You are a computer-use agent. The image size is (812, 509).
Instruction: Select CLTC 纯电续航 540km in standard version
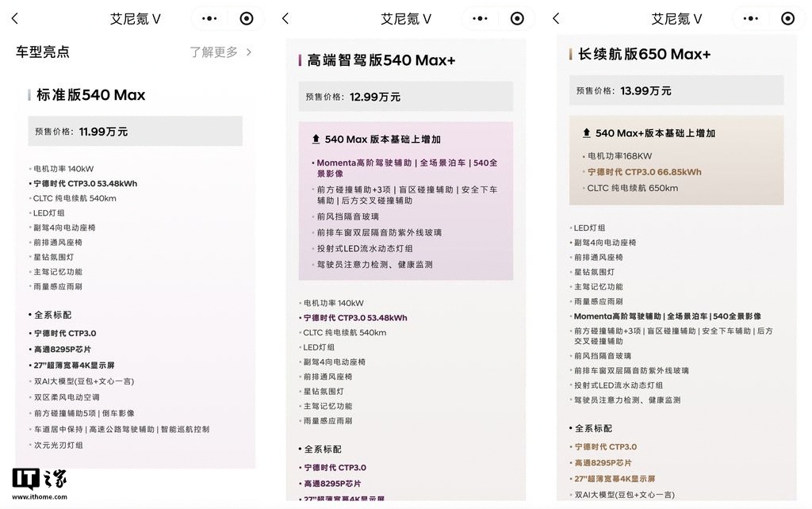click(75, 198)
